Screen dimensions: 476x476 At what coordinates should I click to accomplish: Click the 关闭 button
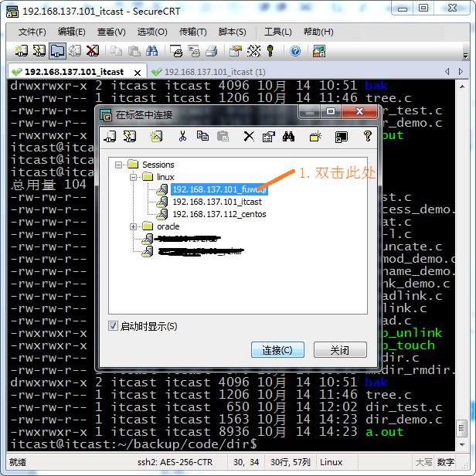tap(340, 350)
